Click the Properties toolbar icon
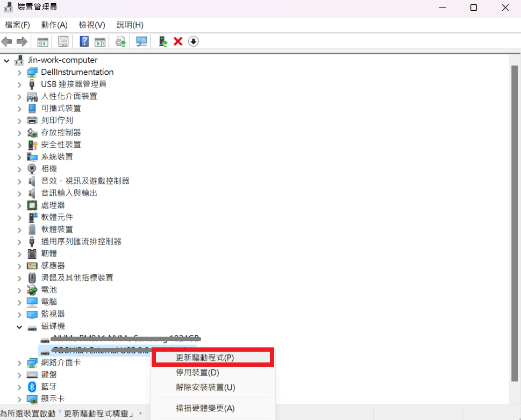Image resolution: width=521 pixels, height=420 pixels. (63, 41)
